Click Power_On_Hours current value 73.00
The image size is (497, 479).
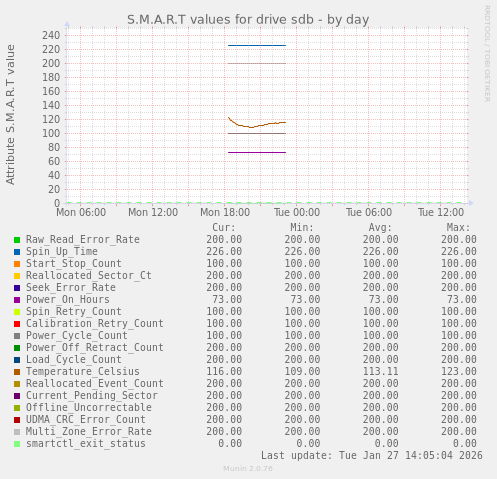(x=227, y=300)
